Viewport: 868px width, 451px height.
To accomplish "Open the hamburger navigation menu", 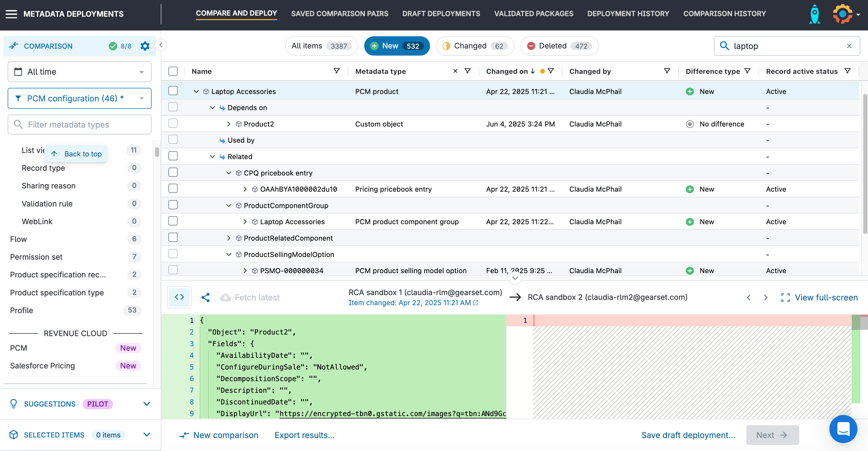I will coord(11,14).
